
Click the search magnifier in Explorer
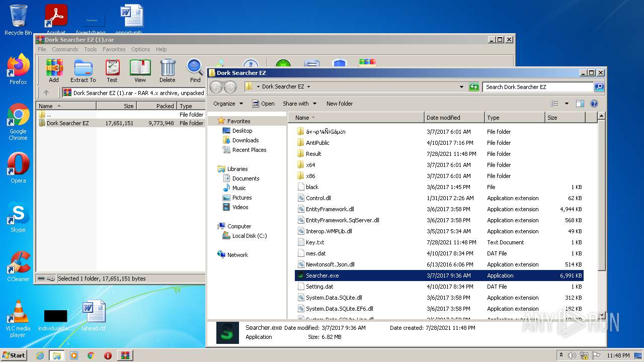pos(599,87)
